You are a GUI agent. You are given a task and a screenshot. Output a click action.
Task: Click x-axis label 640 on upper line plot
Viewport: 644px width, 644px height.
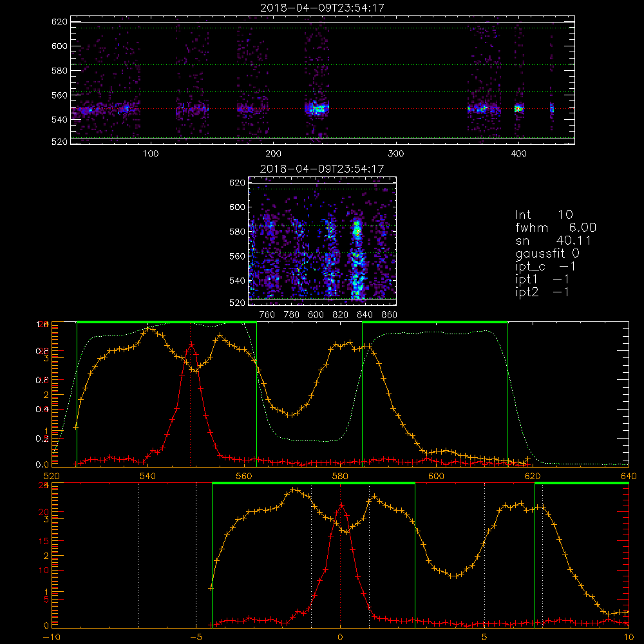coord(629,476)
